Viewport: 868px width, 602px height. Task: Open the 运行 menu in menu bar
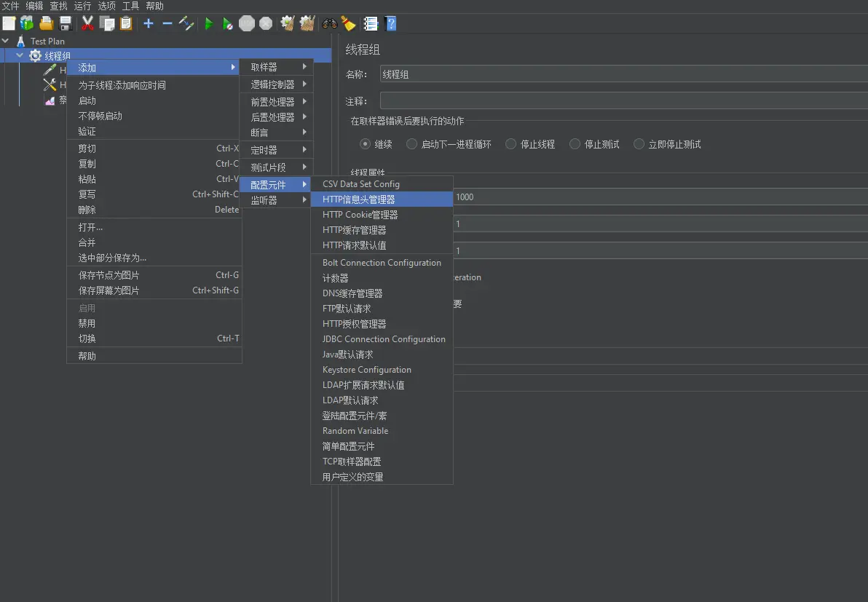pos(82,6)
